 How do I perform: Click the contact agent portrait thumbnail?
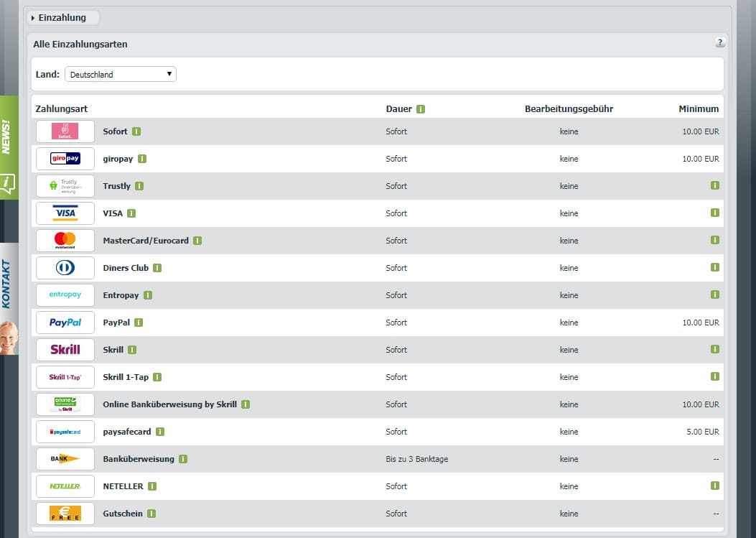[9, 338]
